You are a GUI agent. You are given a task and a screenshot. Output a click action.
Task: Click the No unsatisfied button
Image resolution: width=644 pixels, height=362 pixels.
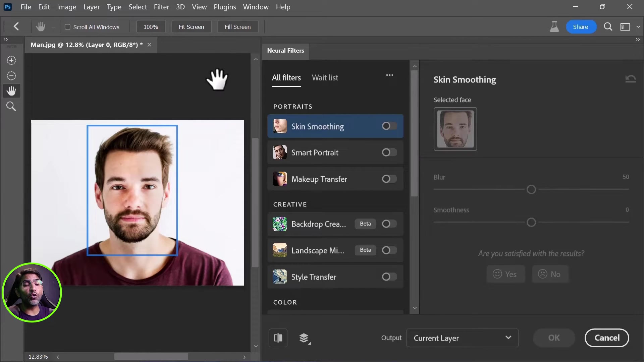click(550, 274)
